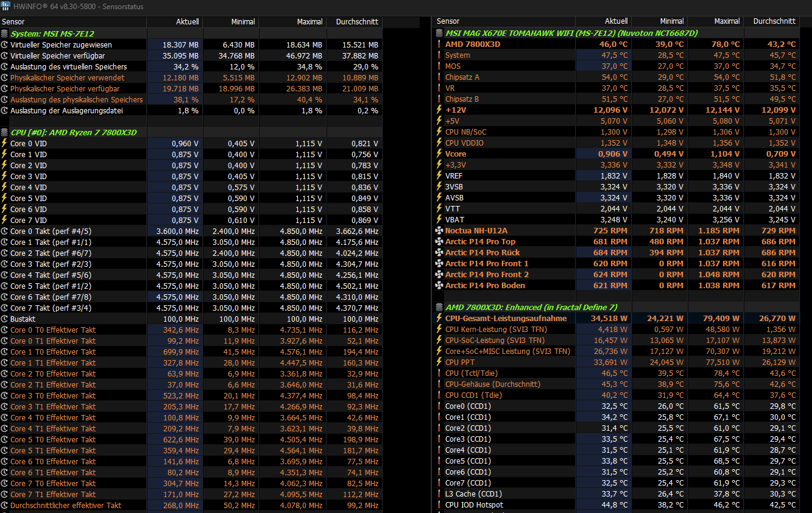
Task: Select the MOS temperature row
Action: point(615,66)
